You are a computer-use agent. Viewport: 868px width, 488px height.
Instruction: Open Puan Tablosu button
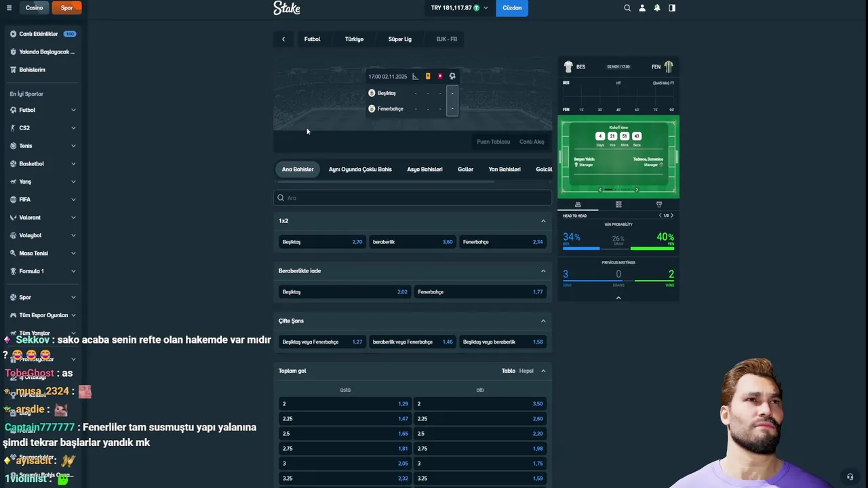[493, 142]
